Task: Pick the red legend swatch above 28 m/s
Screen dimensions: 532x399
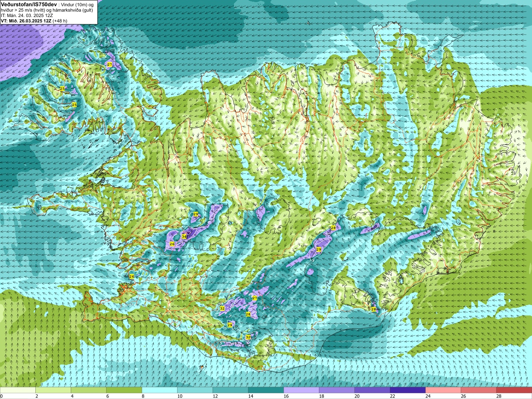Action: click(x=514, y=390)
